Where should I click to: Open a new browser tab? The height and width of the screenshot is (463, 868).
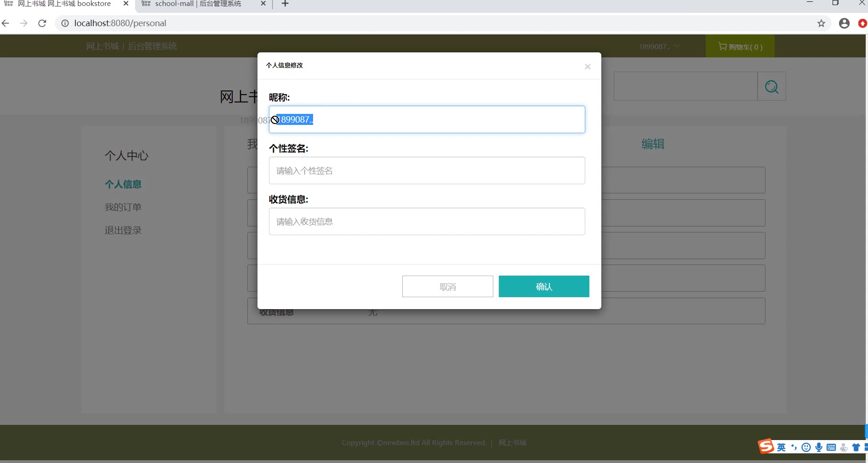tap(285, 4)
